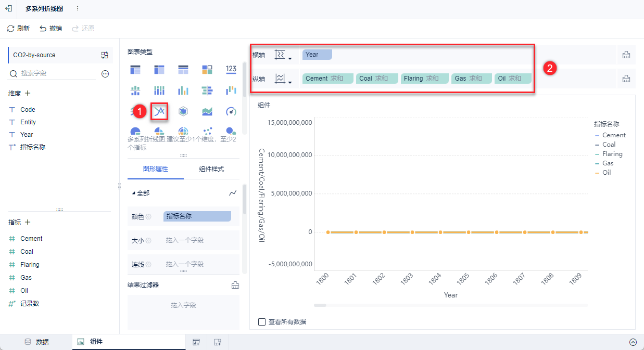Viewport: 644px width, 350px height.
Task: Clear the horizontal axis fields with the brush icon
Action: (626, 55)
